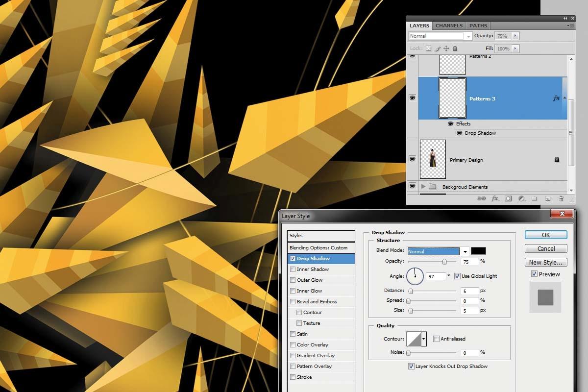Click the New Style button
588x392 pixels.
546,263
